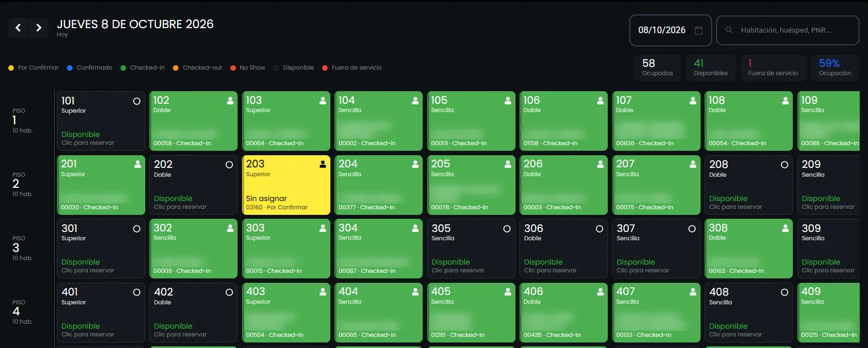Click the No Show legend label
This screenshot has width=868, height=348.
(252, 68)
